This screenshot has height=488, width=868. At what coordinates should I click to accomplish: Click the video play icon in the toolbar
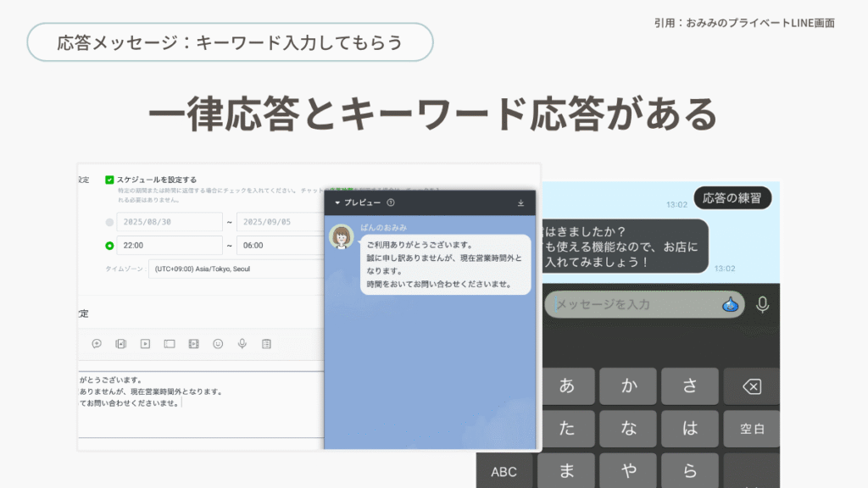pyautogui.click(x=145, y=343)
